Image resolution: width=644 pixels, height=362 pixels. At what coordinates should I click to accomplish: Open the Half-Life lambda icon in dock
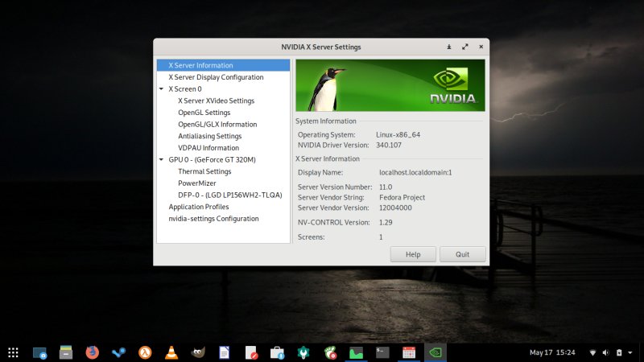(x=145, y=352)
